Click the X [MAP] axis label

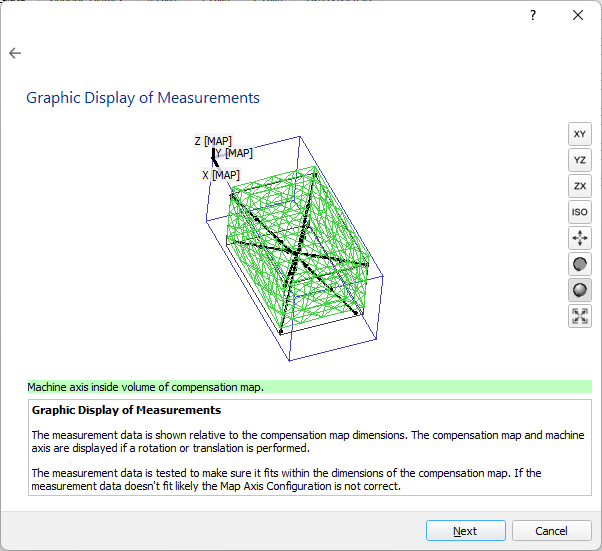coord(220,175)
